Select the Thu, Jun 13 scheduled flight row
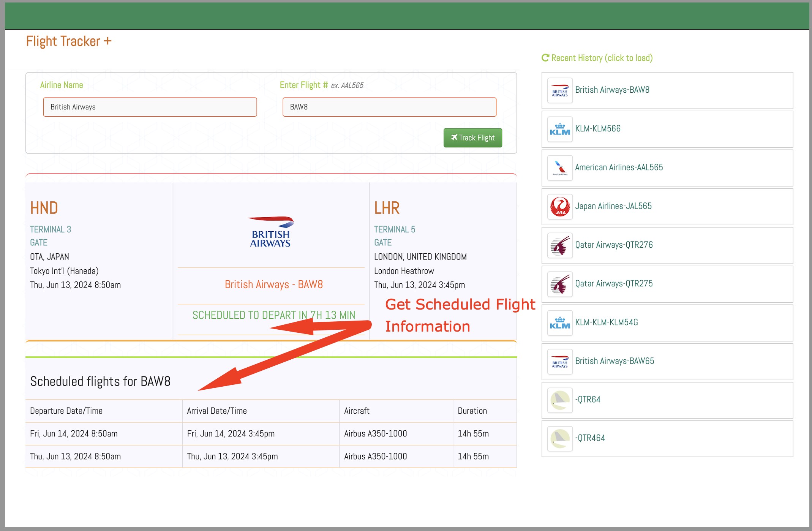 click(x=271, y=457)
